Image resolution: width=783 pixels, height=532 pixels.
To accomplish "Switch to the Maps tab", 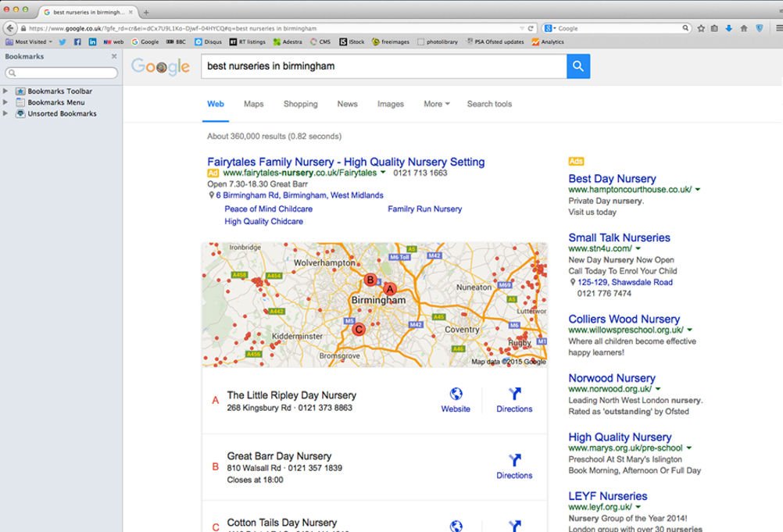I will [x=254, y=104].
